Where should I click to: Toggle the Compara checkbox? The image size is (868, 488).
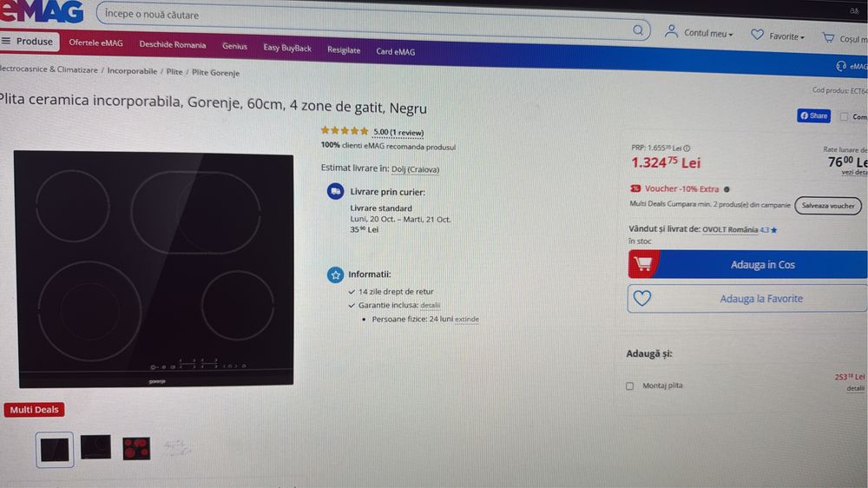click(844, 116)
